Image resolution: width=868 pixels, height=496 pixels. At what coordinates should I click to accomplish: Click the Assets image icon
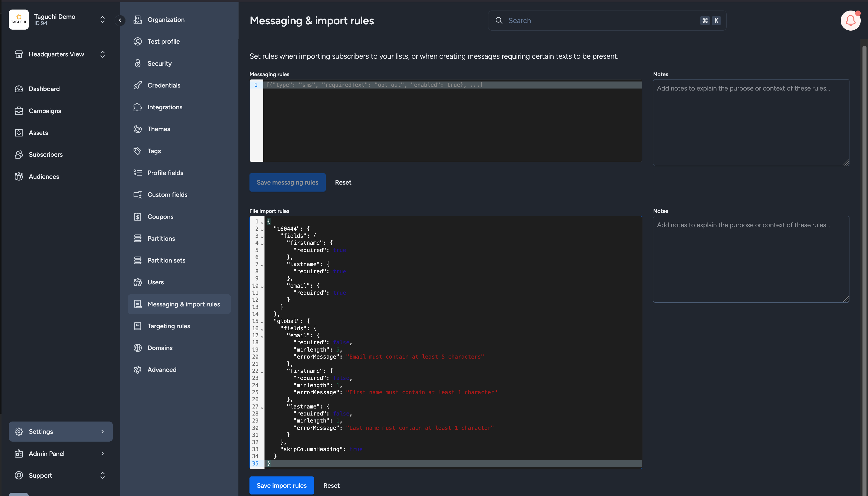pyautogui.click(x=19, y=132)
